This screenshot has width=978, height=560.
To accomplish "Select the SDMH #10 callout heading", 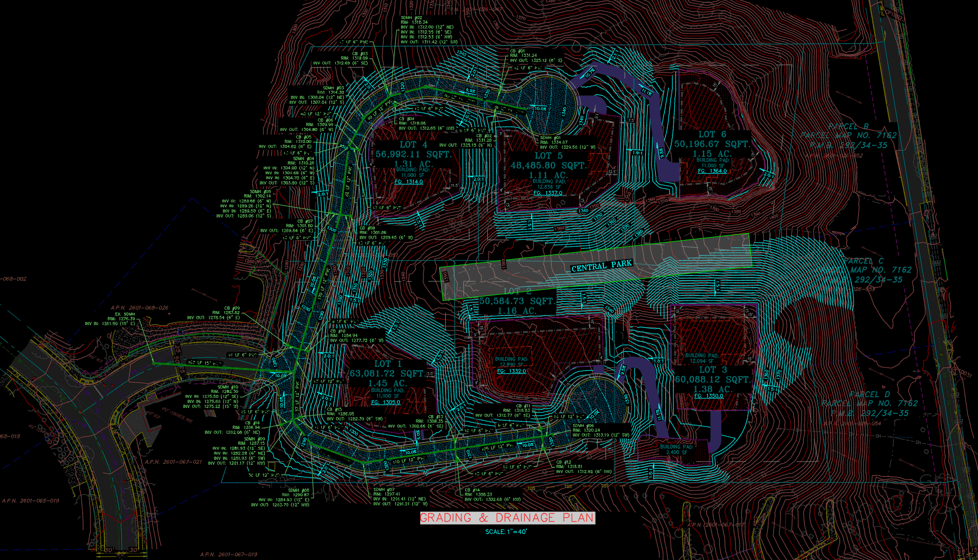I will point(227,387).
